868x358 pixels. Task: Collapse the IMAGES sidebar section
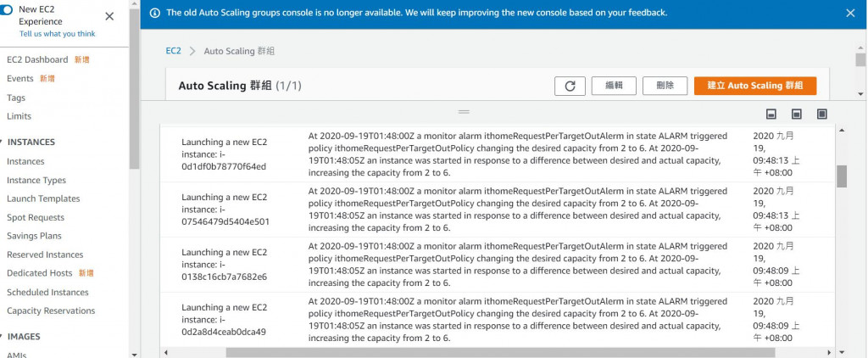pyautogui.click(x=2, y=337)
